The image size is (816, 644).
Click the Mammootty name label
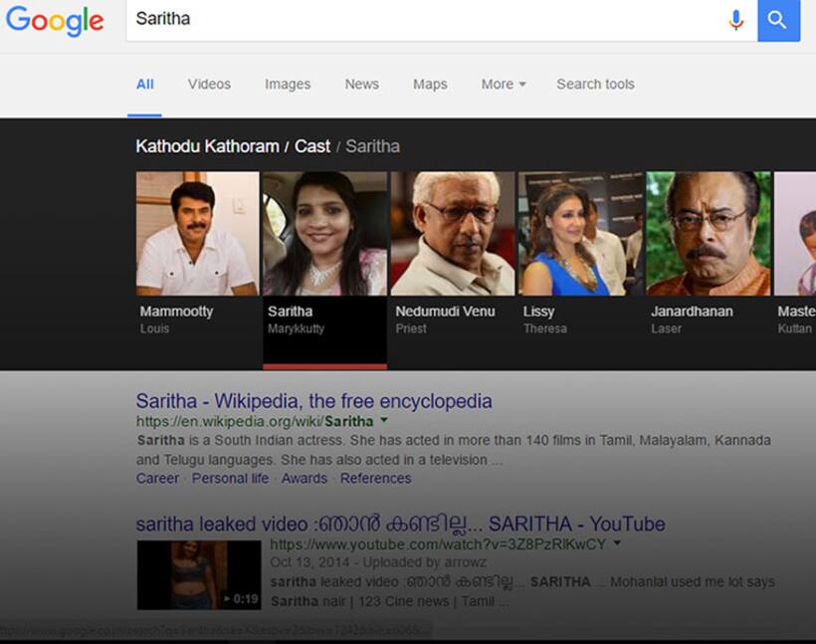(x=176, y=312)
